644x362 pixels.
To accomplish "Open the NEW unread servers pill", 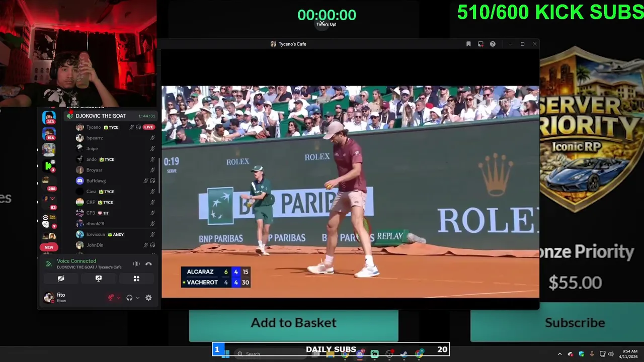I will (x=49, y=247).
